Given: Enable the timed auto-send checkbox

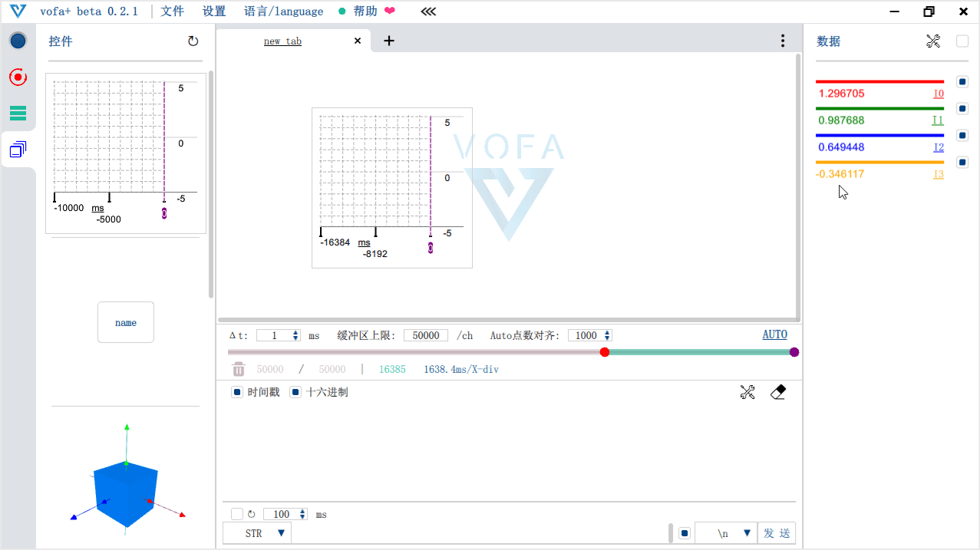Looking at the screenshot, I should 237,514.
